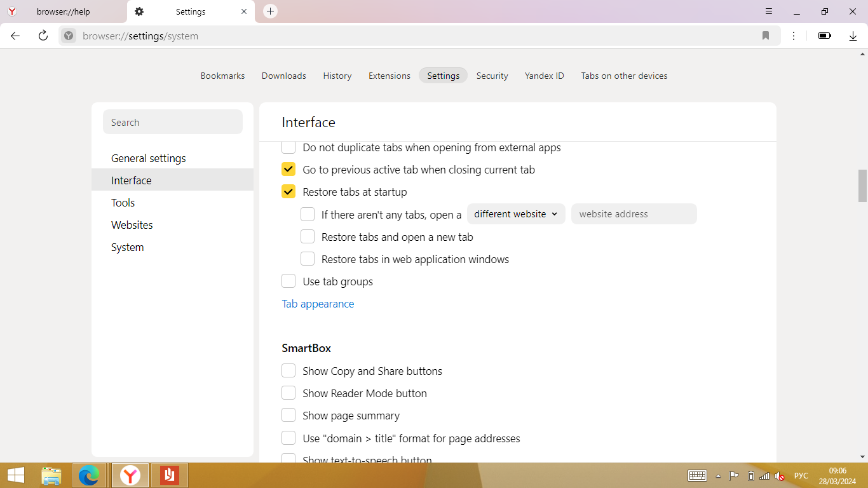Go to the History section
The width and height of the screenshot is (868, 488).
pyautogui.click(x=337, y=76)
